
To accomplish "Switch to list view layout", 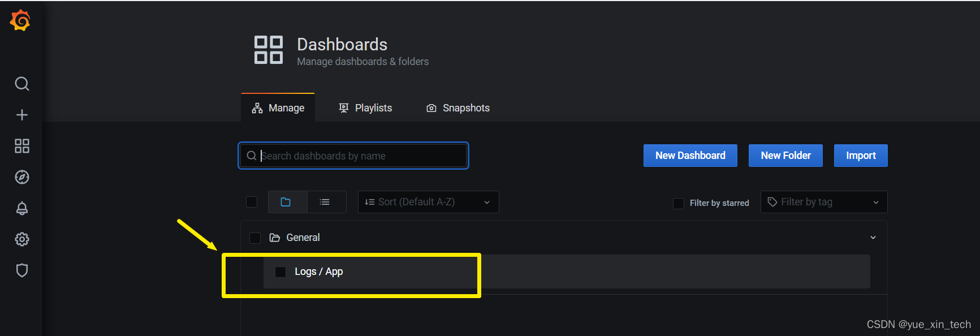I will click(x=325, y=202).
